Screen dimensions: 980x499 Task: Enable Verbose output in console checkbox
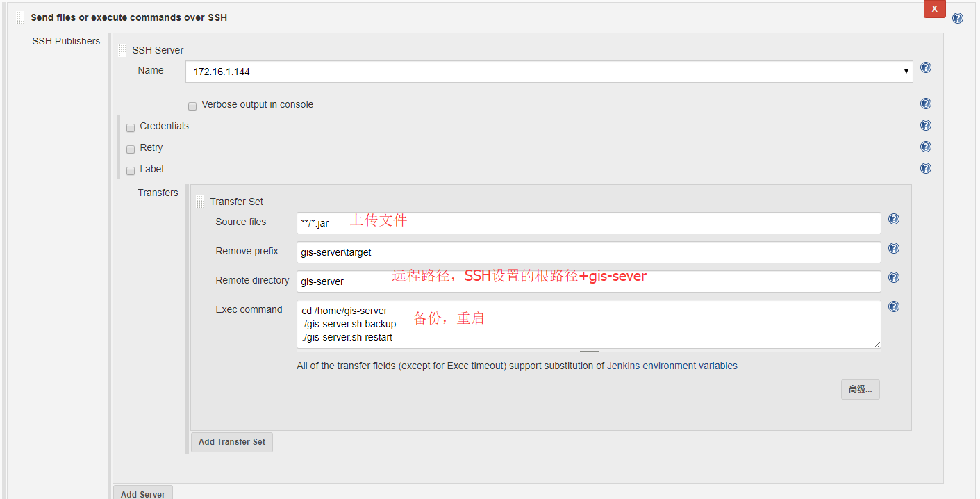[192, 106]
